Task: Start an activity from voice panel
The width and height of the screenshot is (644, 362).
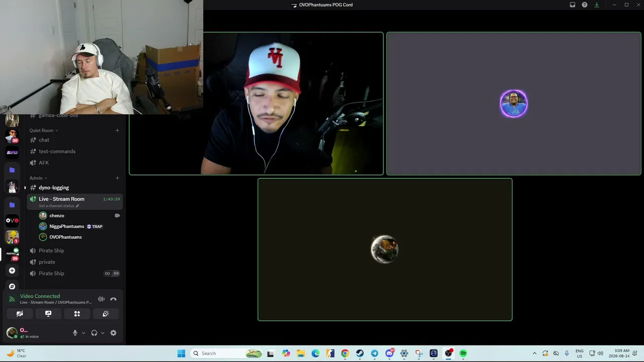Action: (77, 314)
